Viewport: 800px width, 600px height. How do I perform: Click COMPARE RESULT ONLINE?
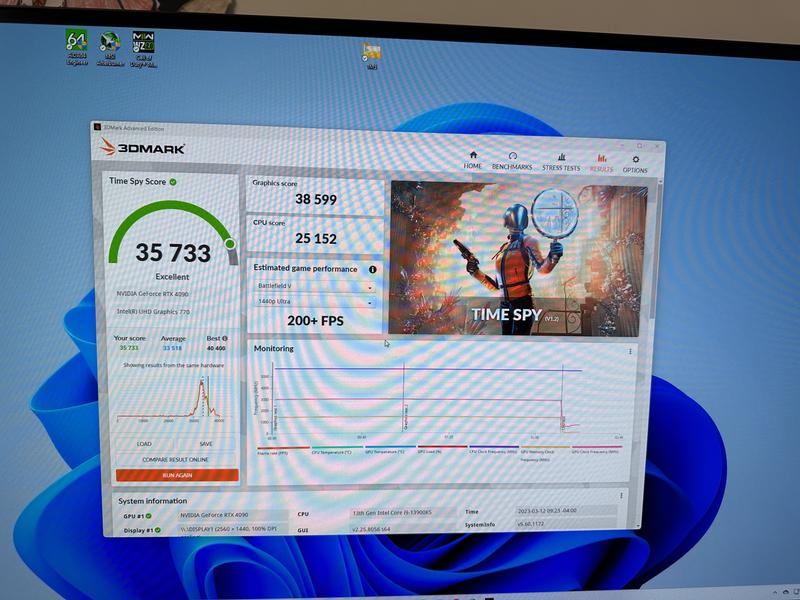[x=176, y=460]
